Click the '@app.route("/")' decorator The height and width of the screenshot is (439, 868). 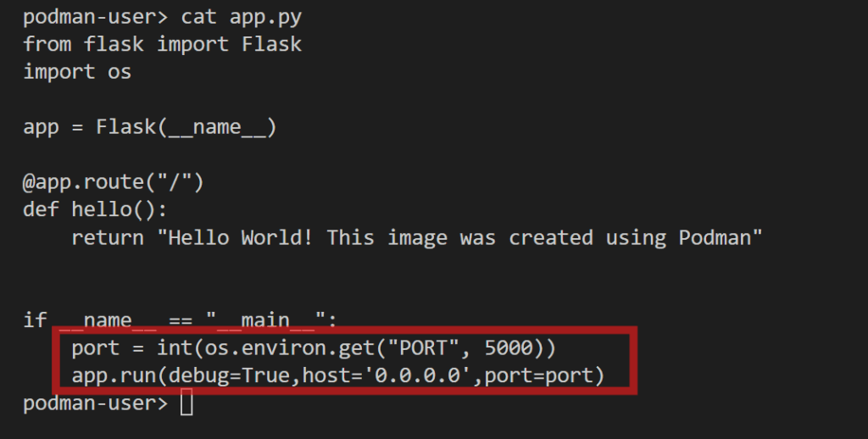point(114,183)
